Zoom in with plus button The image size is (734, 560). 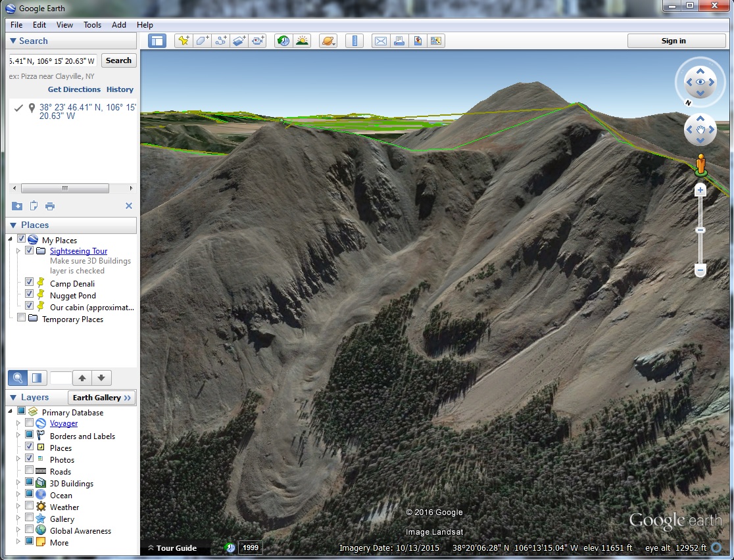pos(700,190)
